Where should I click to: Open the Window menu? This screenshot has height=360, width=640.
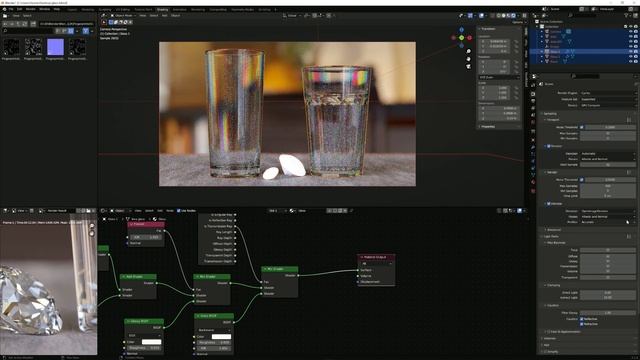pos(44,9)
